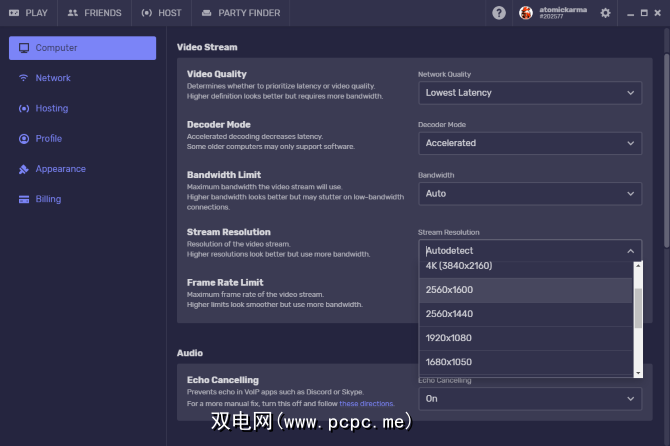Open the Decoder Mode dropdown
Image resolution: width=670 pixels, height=446 pixels.
[530, 143]
